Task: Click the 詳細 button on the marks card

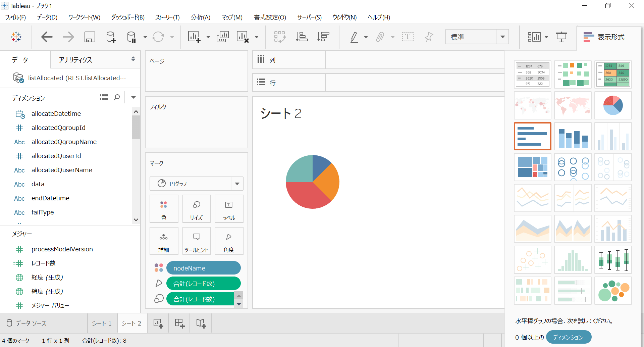Action: pos(164,241)
